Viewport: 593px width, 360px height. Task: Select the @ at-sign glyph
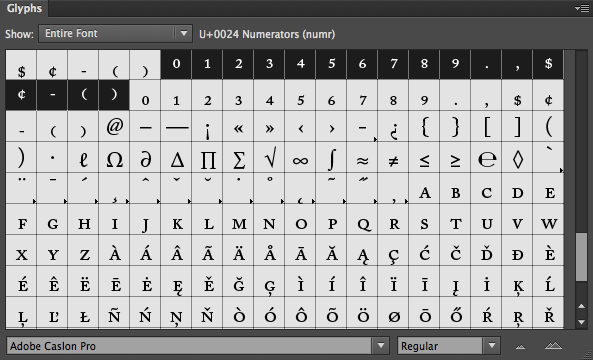(114, 126)
